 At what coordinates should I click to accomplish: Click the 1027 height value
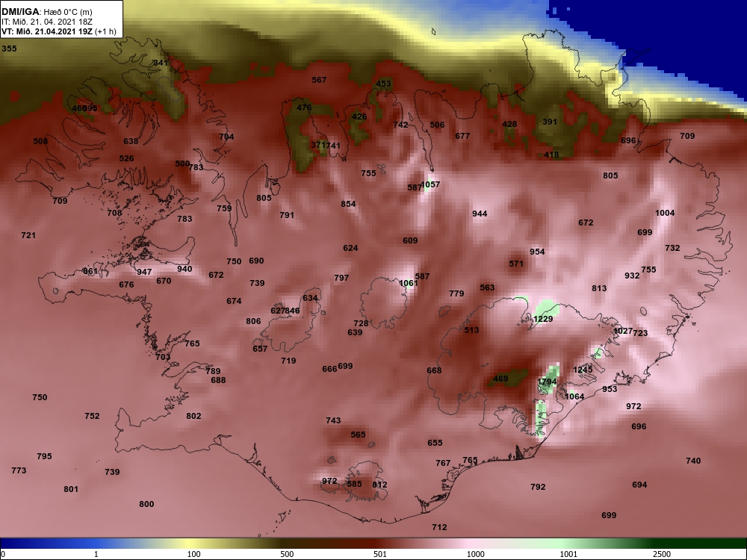pyautogui.click(x=623, y=331)
